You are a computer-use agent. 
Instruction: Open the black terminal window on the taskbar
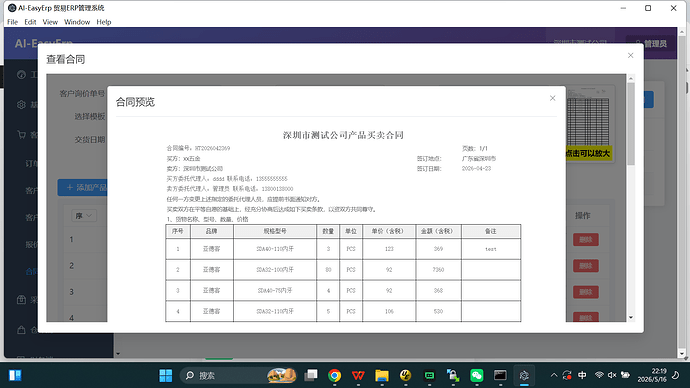coord(500,375)
